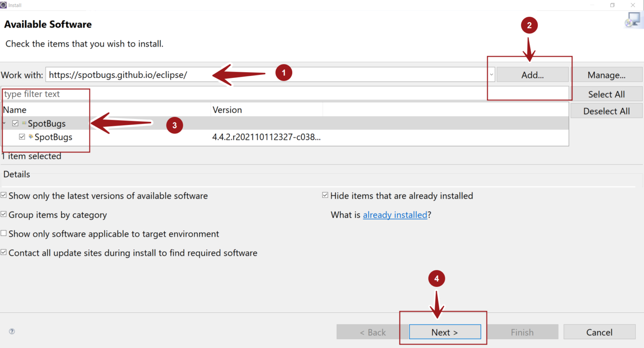Click the SpotBugs category icon in the tree
Image resolution: width=644 pixels, height=348 pixels.
point(23,123)
